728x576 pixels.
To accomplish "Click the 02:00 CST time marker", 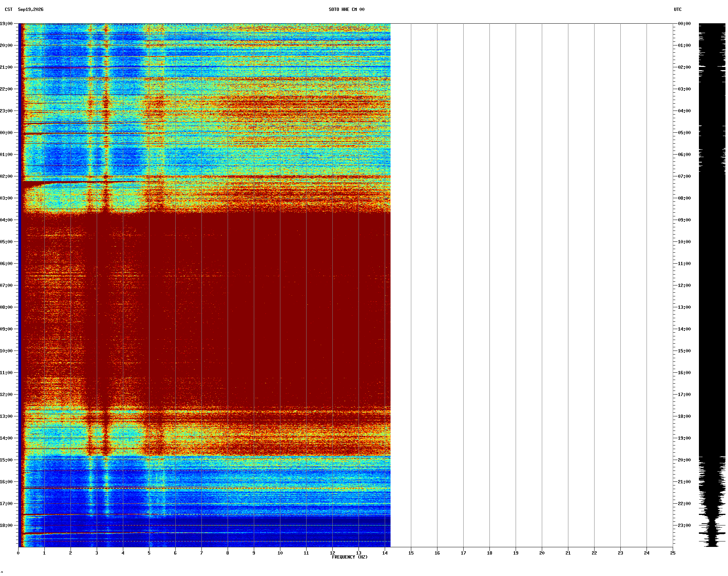I will (x=6, y=176).
